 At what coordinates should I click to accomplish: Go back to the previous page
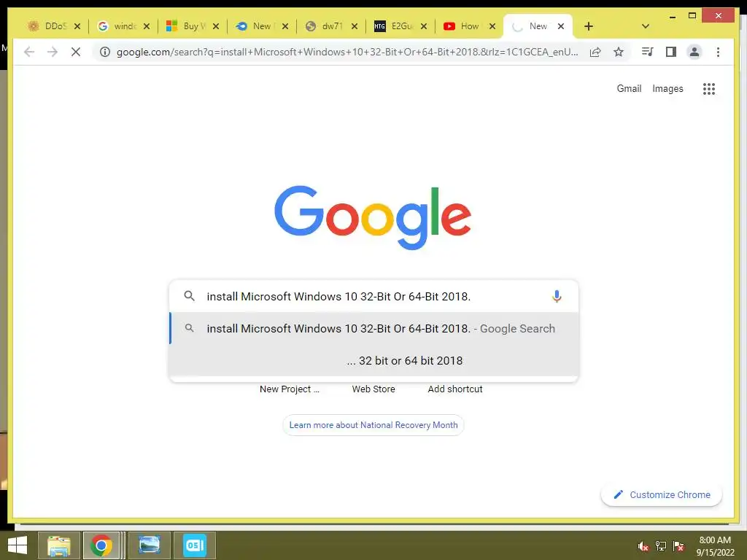click(29, 52)
